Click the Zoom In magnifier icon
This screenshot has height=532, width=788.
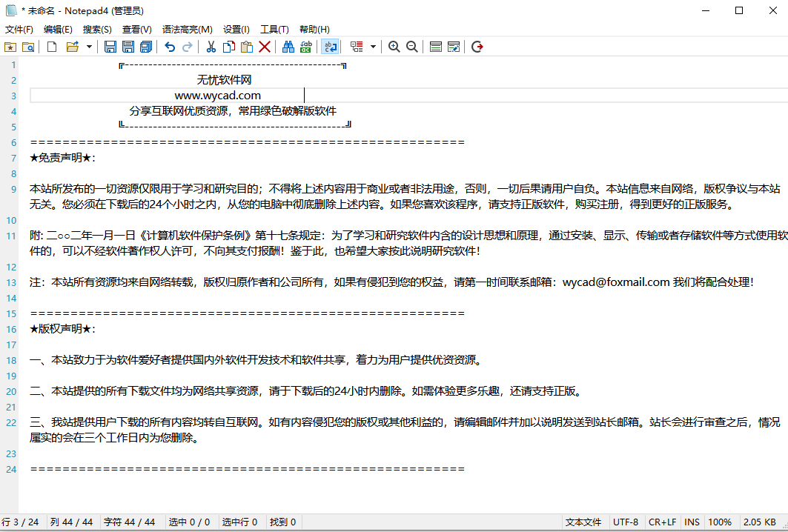tap(394, 47)
